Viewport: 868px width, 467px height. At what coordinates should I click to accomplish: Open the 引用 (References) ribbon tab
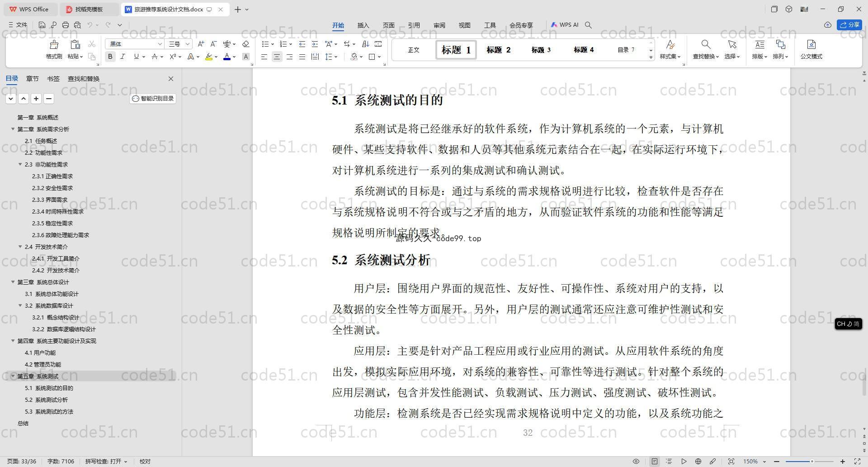click(414, 25)
